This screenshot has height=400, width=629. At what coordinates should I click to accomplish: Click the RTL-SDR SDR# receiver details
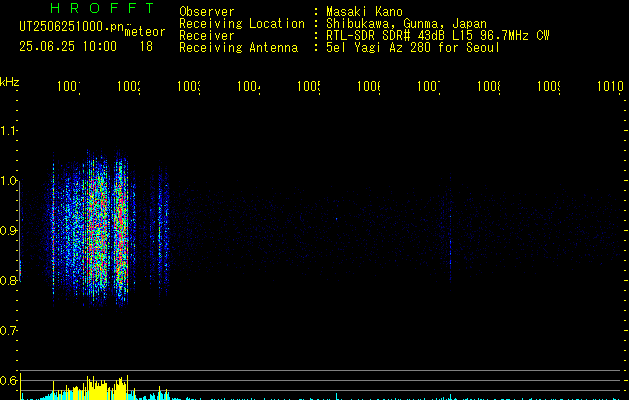click(438, 36)
